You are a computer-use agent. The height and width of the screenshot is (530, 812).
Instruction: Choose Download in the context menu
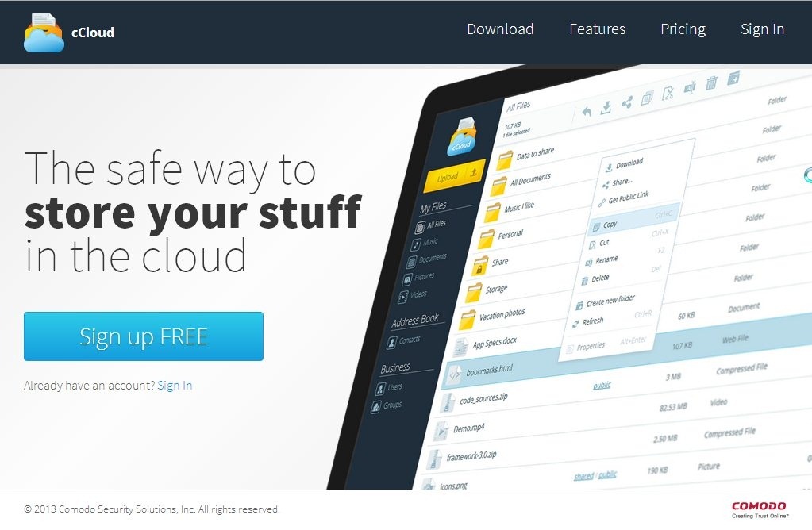pos(625,164)
